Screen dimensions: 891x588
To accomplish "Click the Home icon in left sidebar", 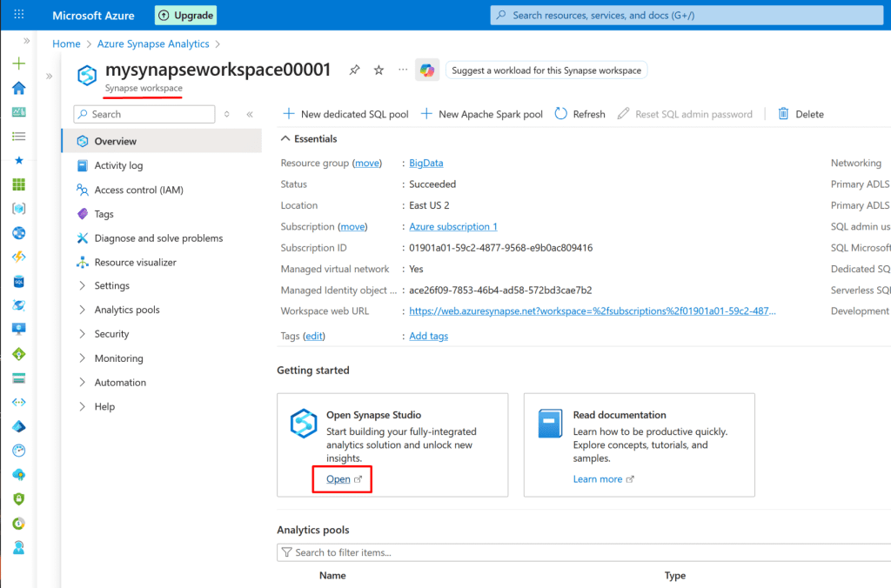I will [x=18, y=88].
